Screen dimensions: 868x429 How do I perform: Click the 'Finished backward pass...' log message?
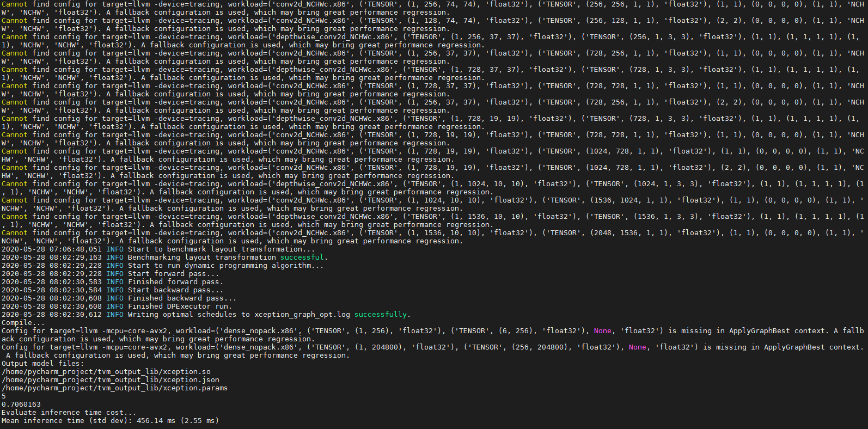[182, 298]
